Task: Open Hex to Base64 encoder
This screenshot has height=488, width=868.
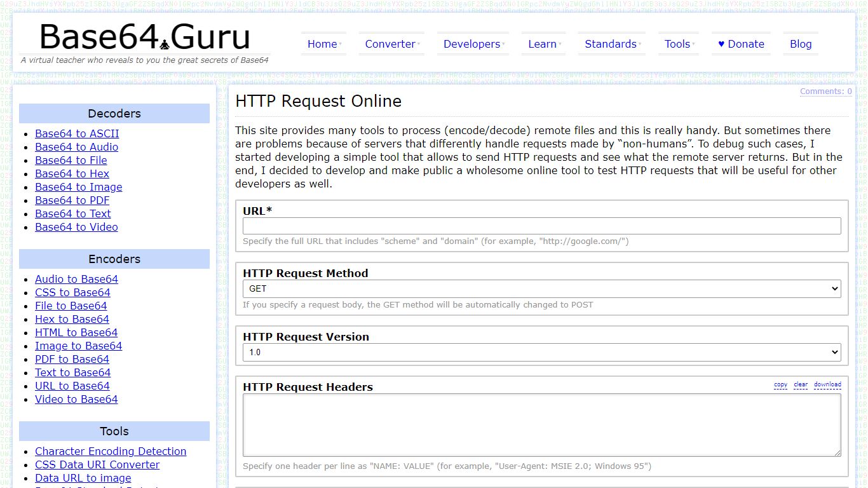Action: [72, 319]
